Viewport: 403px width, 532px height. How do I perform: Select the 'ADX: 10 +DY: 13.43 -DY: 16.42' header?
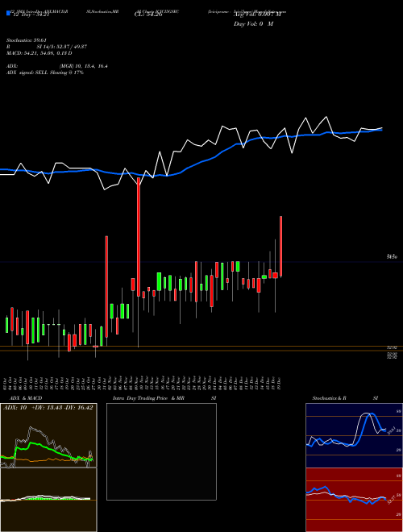[48, 408]
